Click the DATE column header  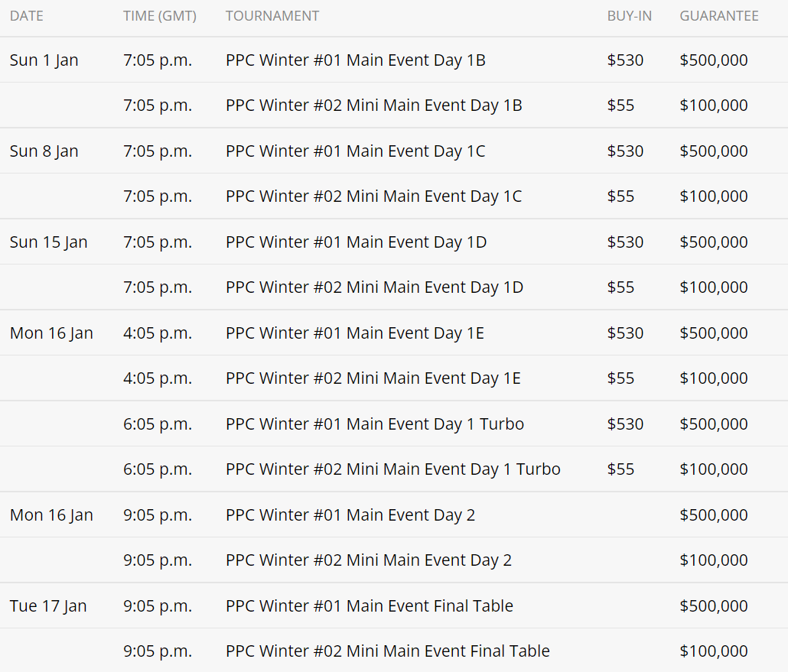27,16
